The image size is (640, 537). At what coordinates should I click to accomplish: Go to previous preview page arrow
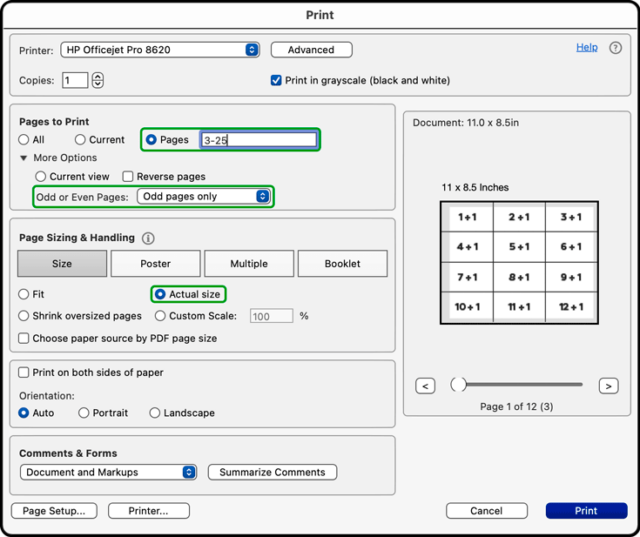point(425,386)
